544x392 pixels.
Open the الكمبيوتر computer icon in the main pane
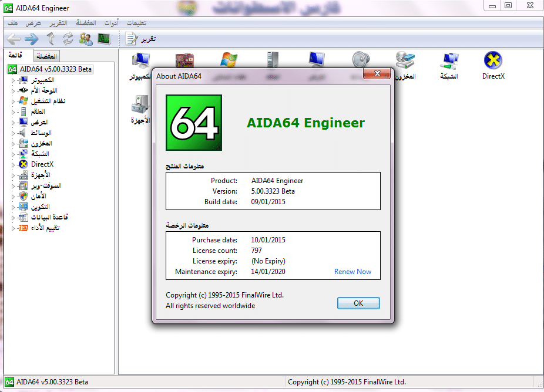(140, 66)
